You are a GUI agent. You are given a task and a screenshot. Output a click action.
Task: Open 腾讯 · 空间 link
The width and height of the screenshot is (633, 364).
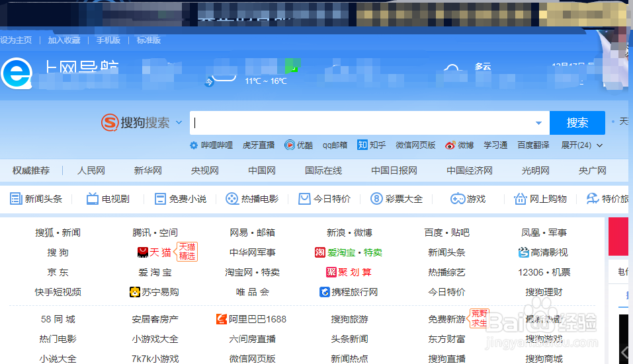155,233
